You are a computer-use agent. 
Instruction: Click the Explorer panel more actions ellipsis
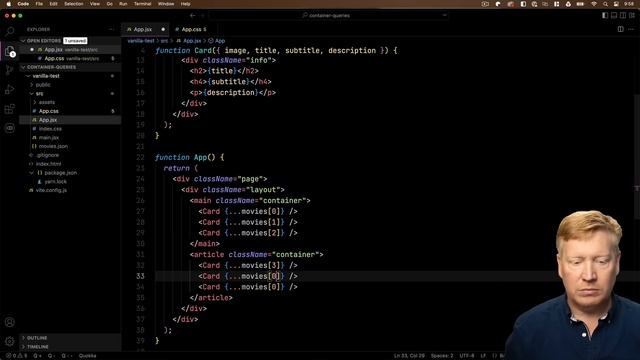click(111, 29)
